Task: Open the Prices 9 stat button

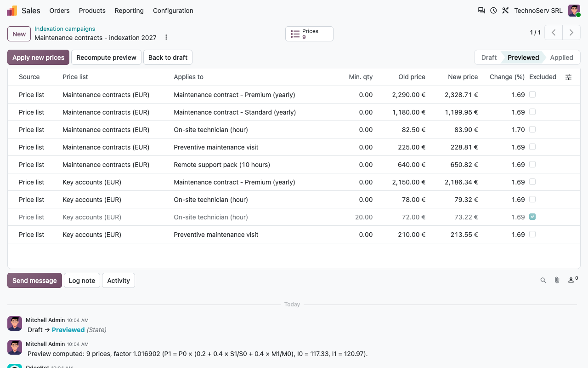Action: [309, 34]
